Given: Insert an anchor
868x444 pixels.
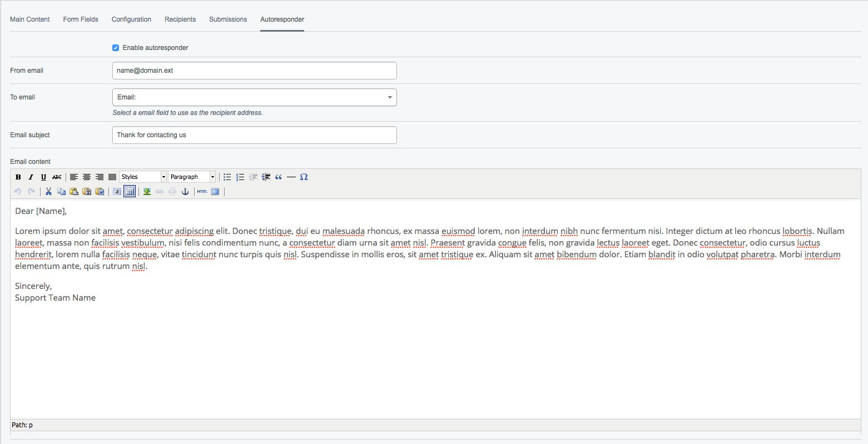Looking at the screenshot, I should [x=185, y=192].
